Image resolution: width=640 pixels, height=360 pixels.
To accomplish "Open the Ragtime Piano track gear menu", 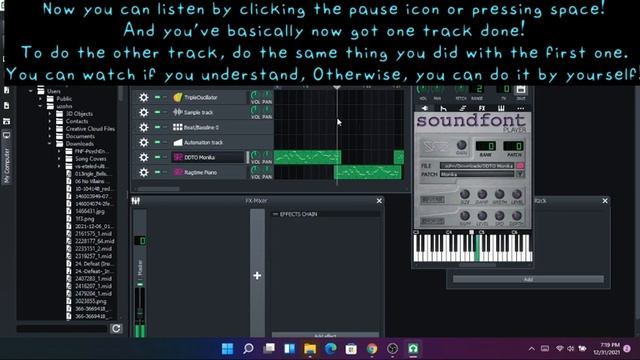I will click(143, 172).
